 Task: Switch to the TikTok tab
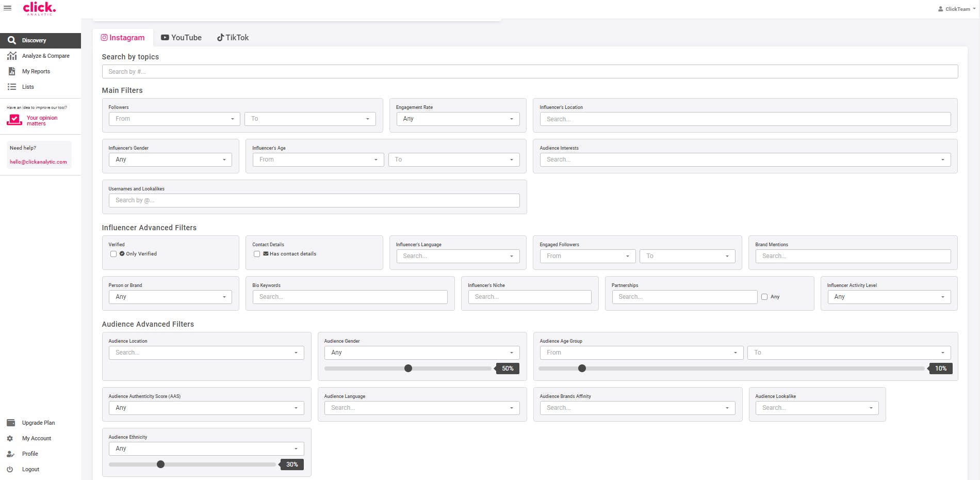(x=233, y=38)
